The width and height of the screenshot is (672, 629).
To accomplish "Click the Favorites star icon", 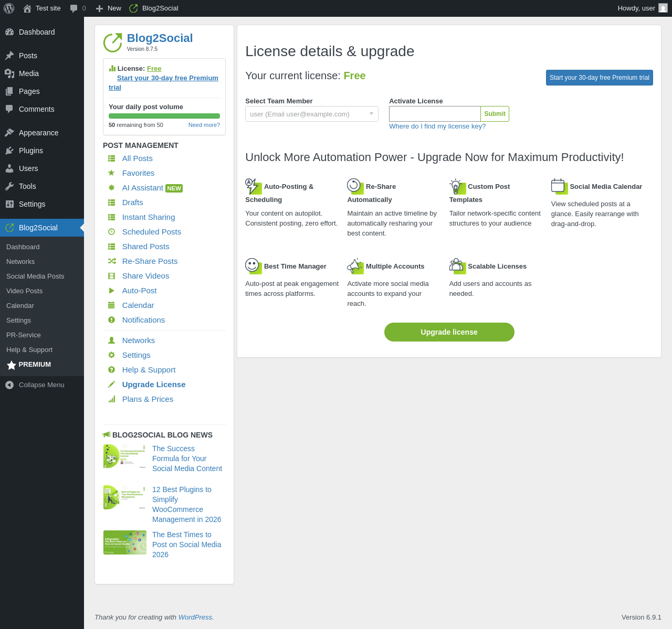I will 111,173.
